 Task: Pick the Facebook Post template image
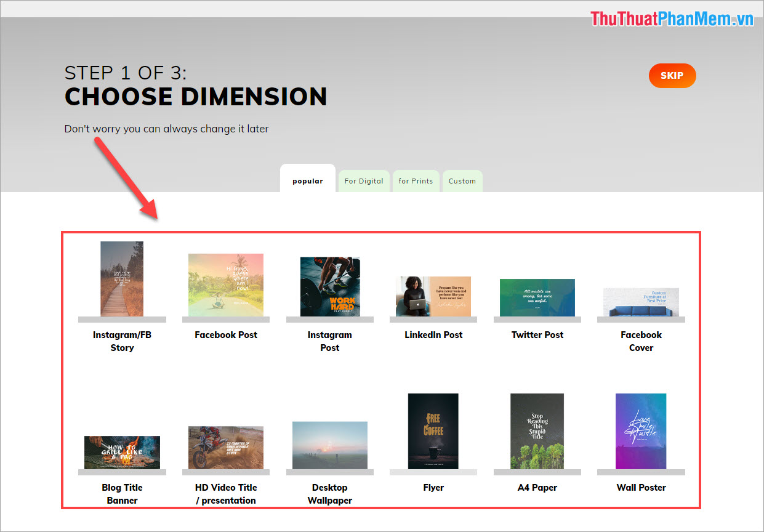pos(226,284)
